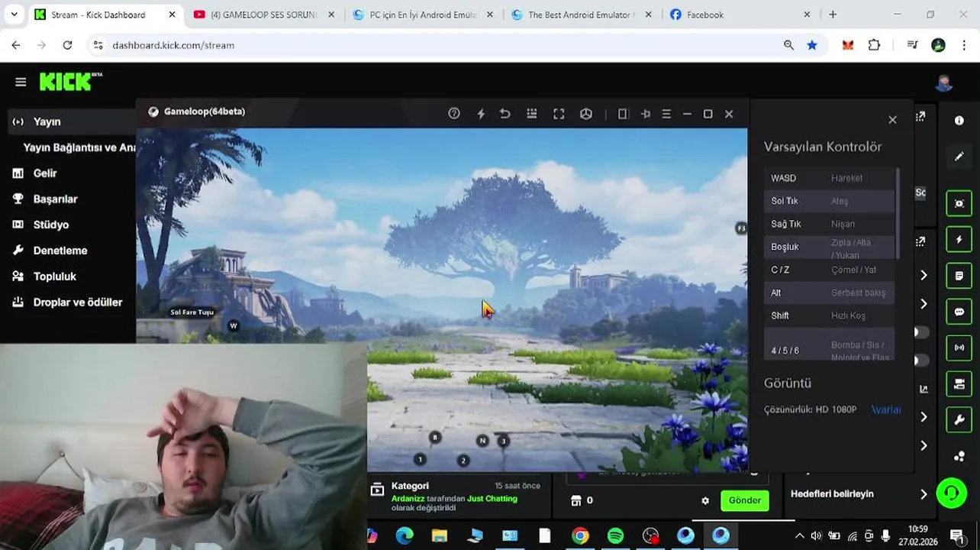Open chat settings gear icon

[705, 501]
